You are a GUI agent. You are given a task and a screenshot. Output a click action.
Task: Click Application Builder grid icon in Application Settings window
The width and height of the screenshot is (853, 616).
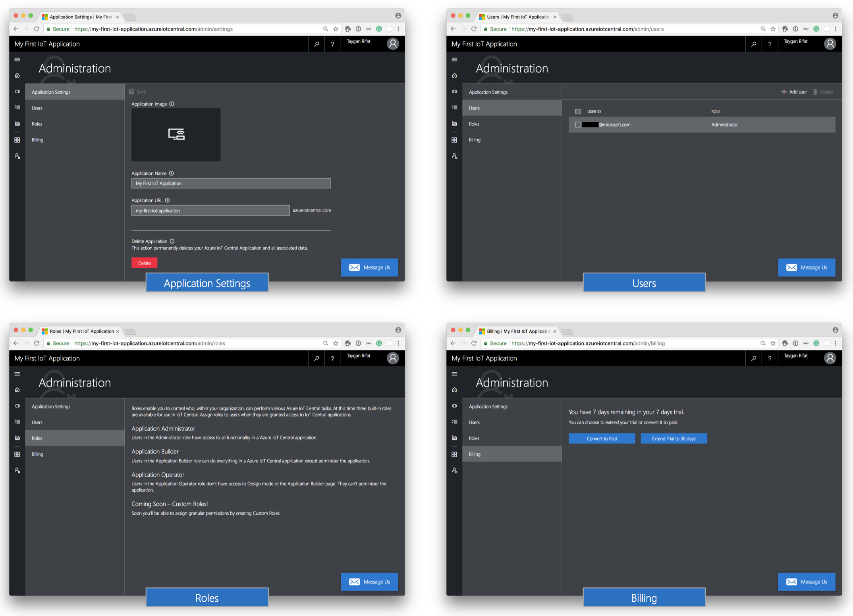pyautogui.click(x=17, y=140)
